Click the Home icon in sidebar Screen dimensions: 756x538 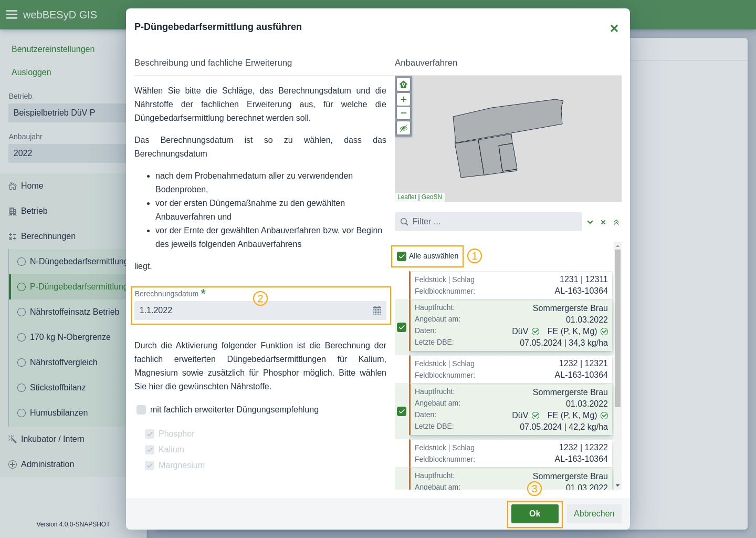[13, 186]
